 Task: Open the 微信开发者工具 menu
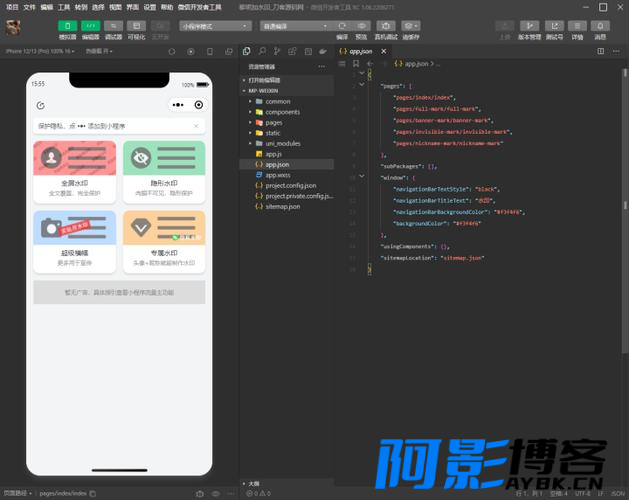199,7
